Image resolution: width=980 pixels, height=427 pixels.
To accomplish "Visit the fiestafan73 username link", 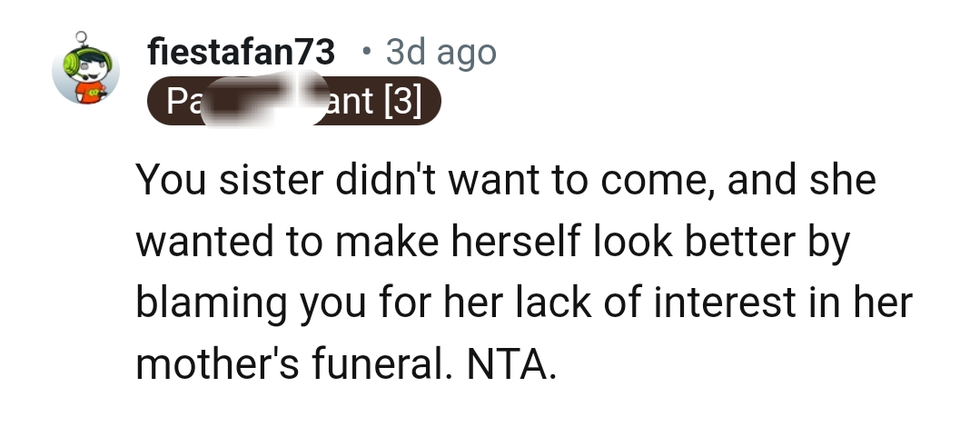I will pyautogui.click(x=242, y=51).
